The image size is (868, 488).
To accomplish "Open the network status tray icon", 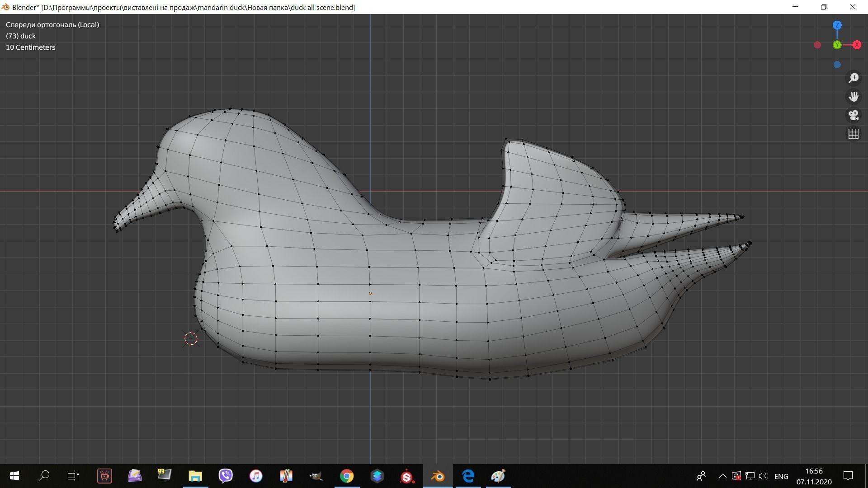I will [x=750, y=476].
